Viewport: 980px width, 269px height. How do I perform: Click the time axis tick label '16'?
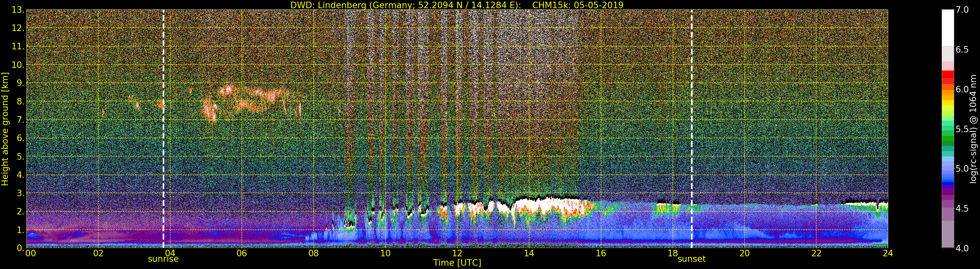(x=601, y=253)
